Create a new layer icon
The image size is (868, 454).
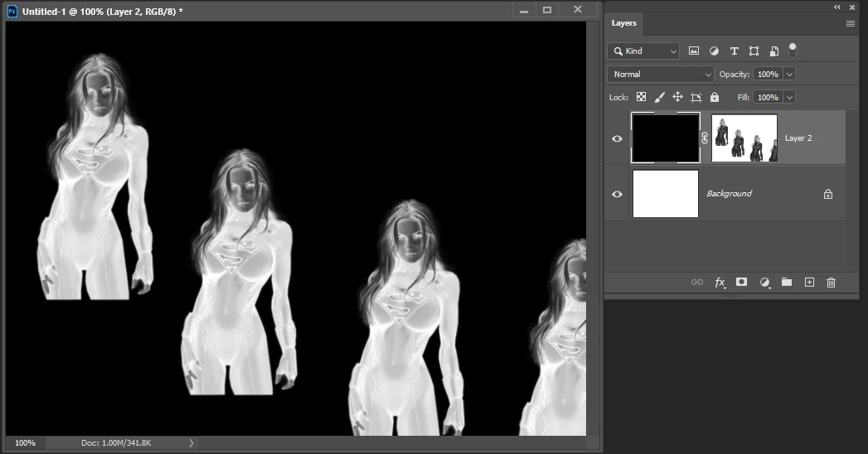coord(809,282)
